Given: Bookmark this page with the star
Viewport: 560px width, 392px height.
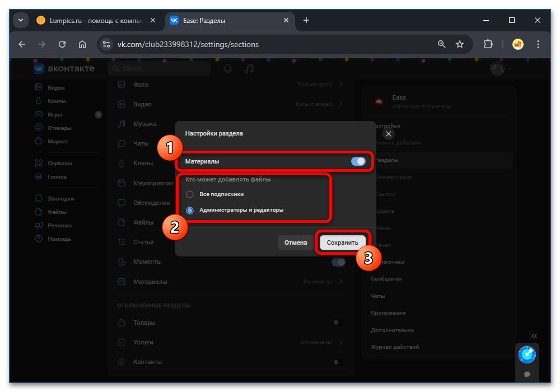Looking at the screenshot, I should click(x=460, y=44).
